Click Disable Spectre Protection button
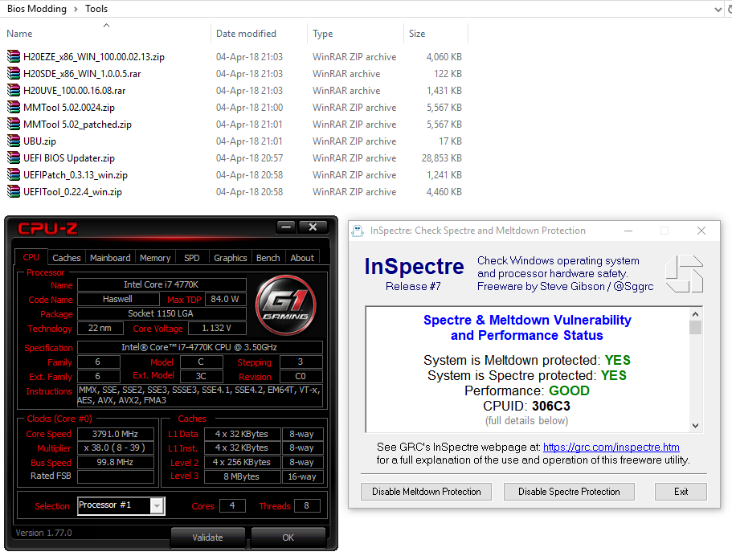This screenshot has height=560, width=732. point(569,492)
